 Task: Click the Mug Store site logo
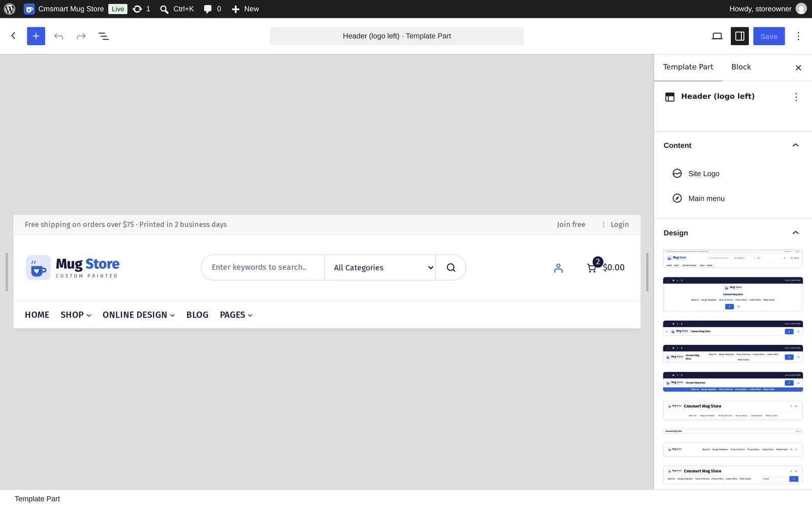point(73,267)
